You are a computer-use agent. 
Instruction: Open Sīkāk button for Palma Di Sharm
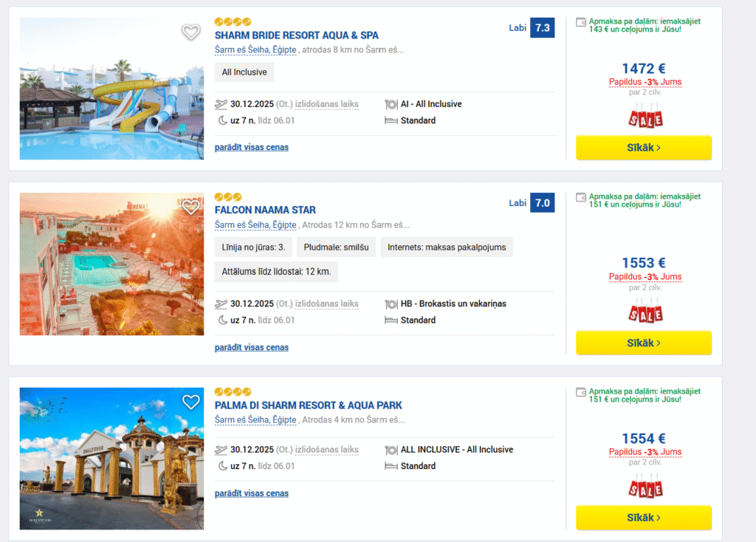point(643,518)
